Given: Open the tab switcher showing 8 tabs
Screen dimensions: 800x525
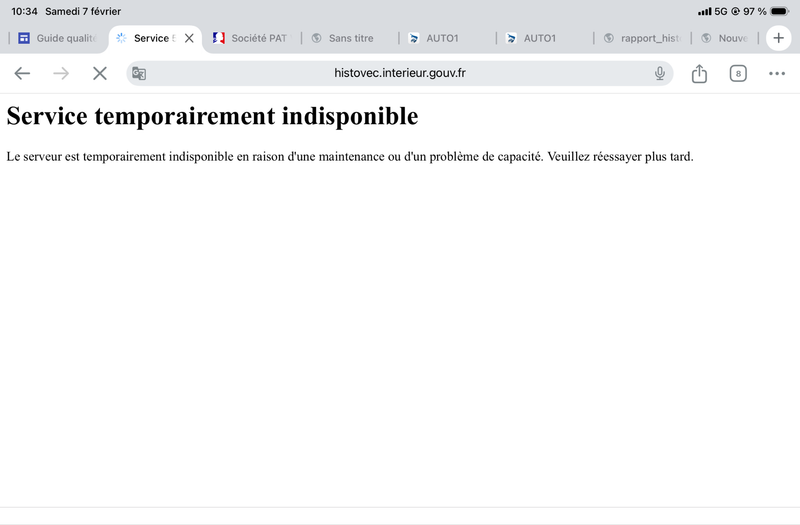Looking at the screenshot, I should [738, 73].
